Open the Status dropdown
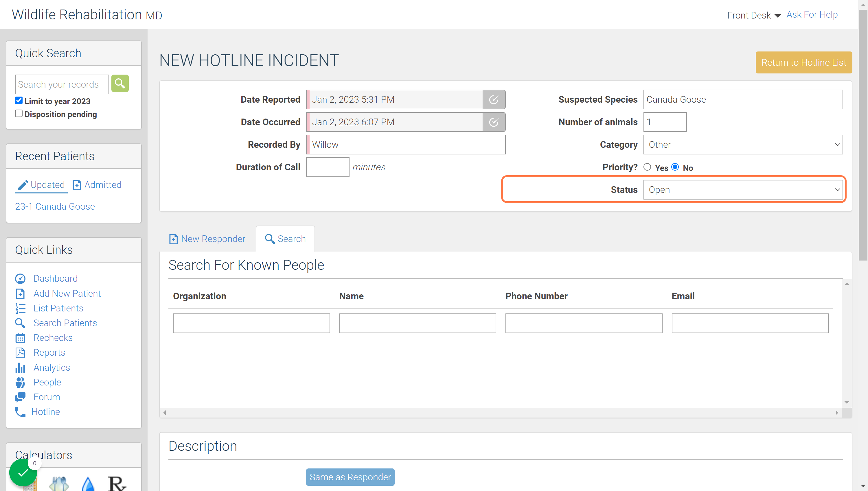 [x=743, y=190]
